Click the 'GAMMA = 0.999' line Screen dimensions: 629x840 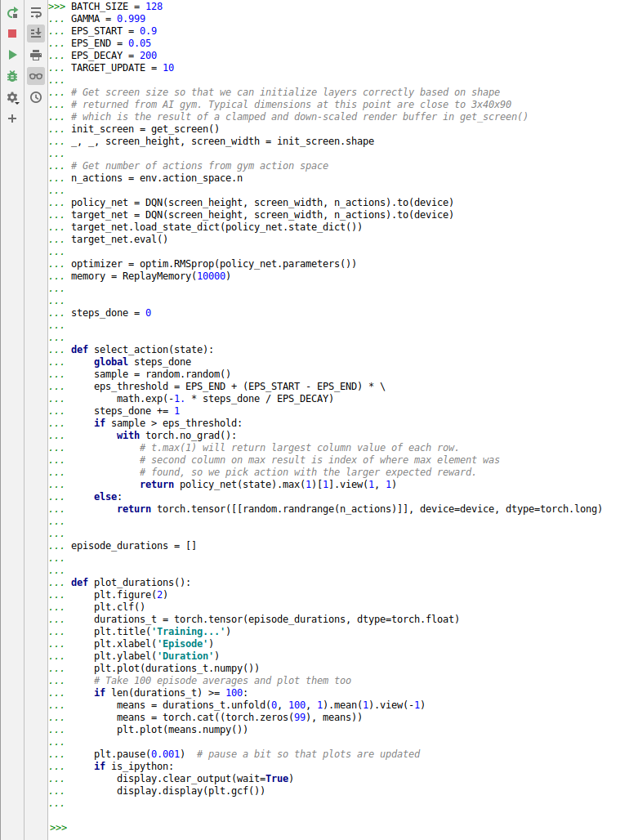pos(108,19)
